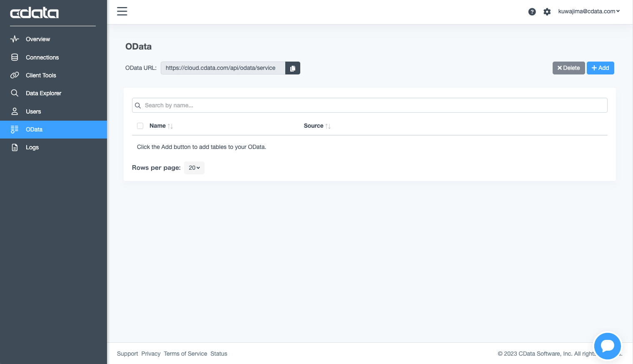Viewport: 633px width, 364px height.
Task: Open the chat support bubble
Action: point(608,346)
